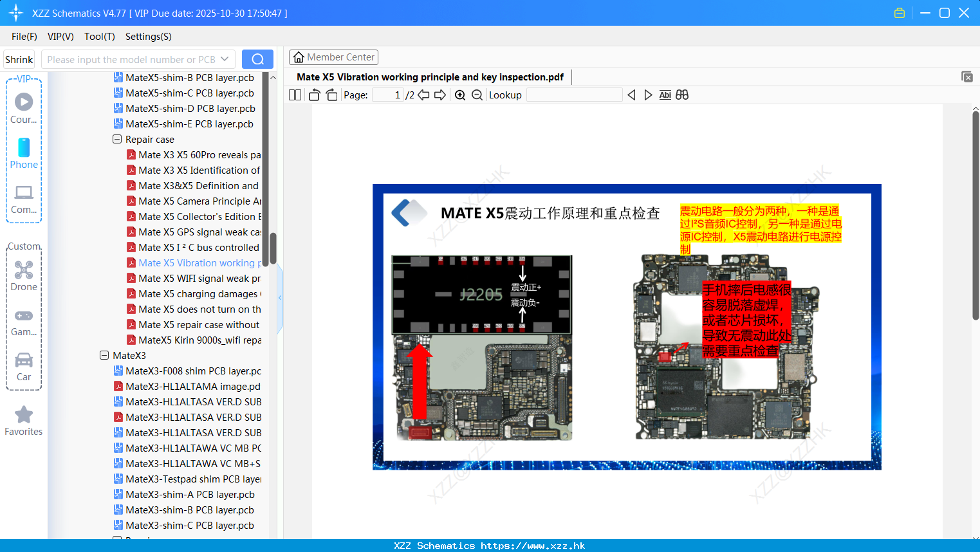Click the J2205 connector diagram image
Image resolution: width=980 pixels, height=552 pixels.
[482, 295]
